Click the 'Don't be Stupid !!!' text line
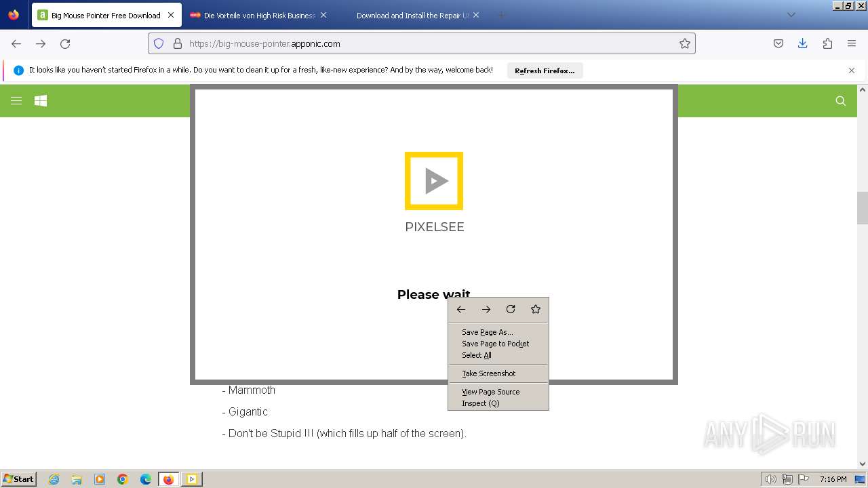Viewport: 868px width, 488px height. pos(344,433)
